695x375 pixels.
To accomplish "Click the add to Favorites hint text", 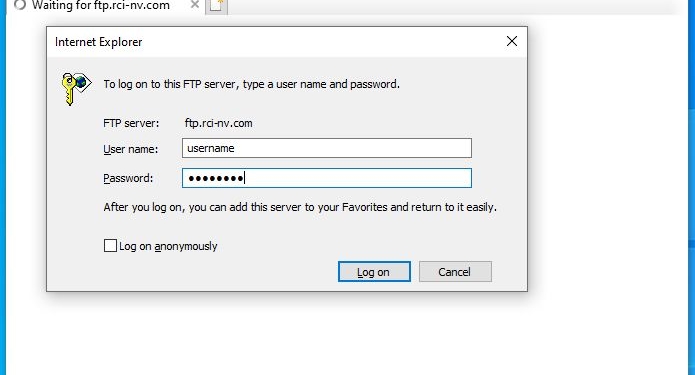I will tap(300, 207).
